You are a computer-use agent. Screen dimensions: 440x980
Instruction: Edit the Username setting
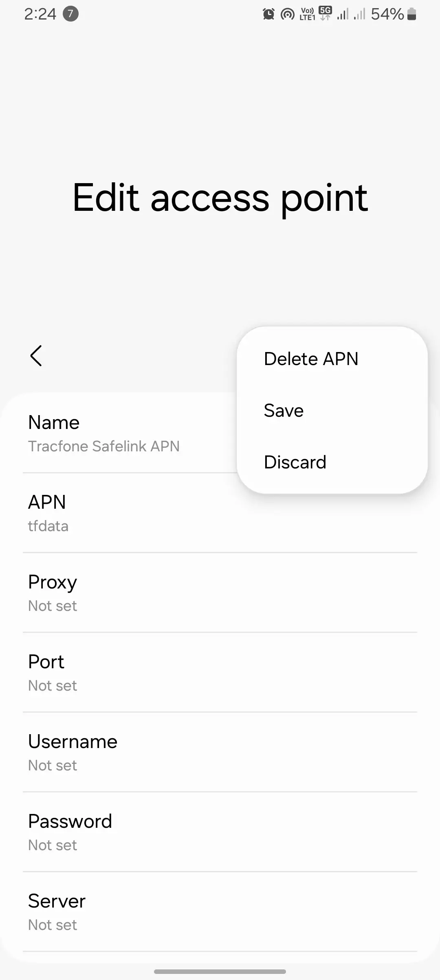220,752
